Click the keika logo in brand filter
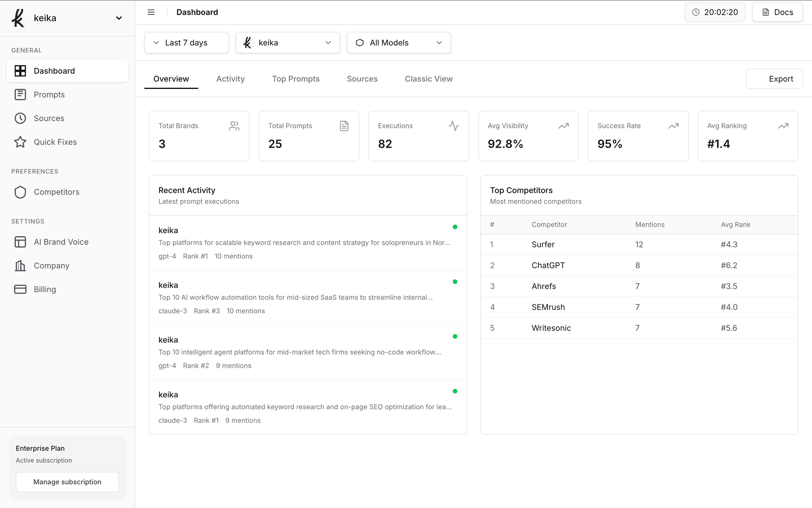Screen dimensions: 812x508 pyautogui.click(x=248, y=43)
